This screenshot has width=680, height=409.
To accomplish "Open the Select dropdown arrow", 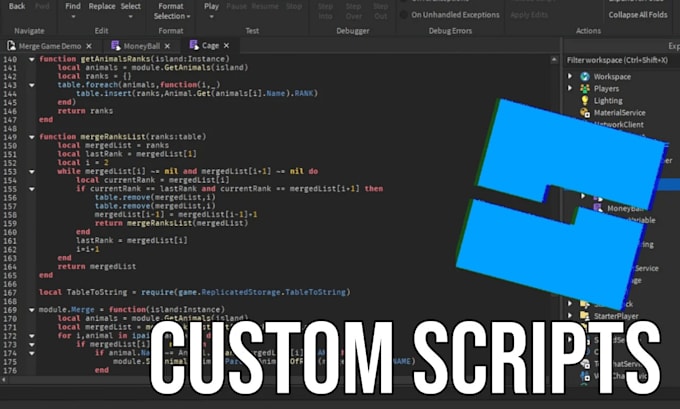I will tap(131, 17).
